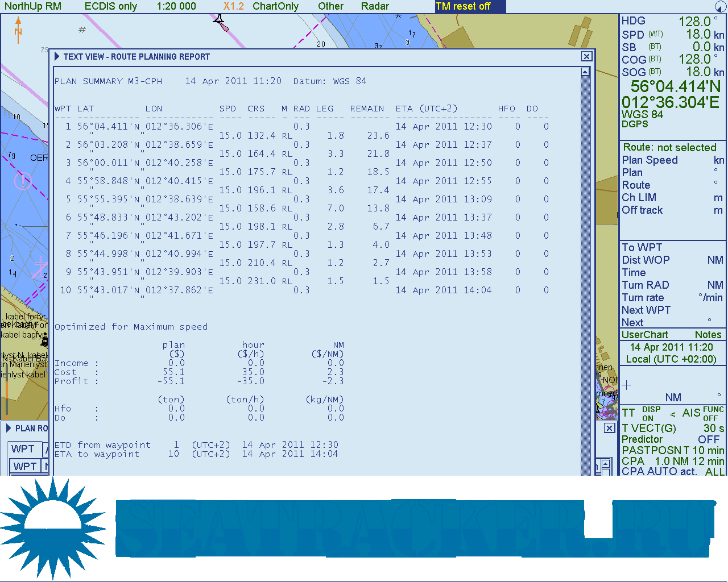Expand the Plan Route panel triangle
The image size is (728, 582).
(x=9, y=428)
